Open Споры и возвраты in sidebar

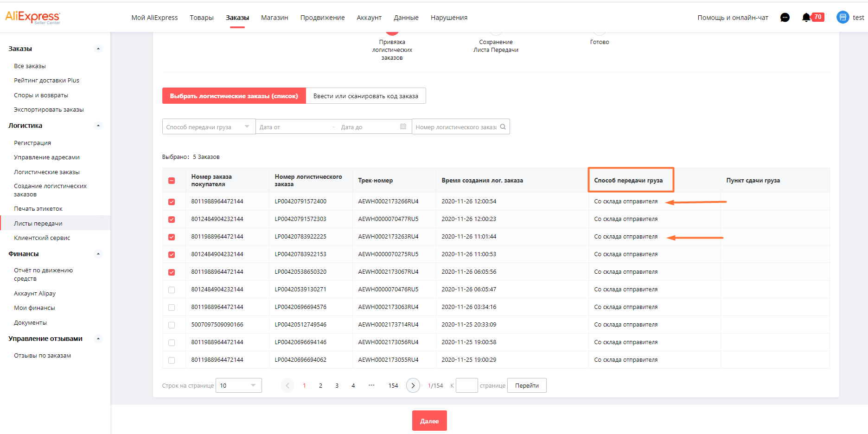pos(41,95)
